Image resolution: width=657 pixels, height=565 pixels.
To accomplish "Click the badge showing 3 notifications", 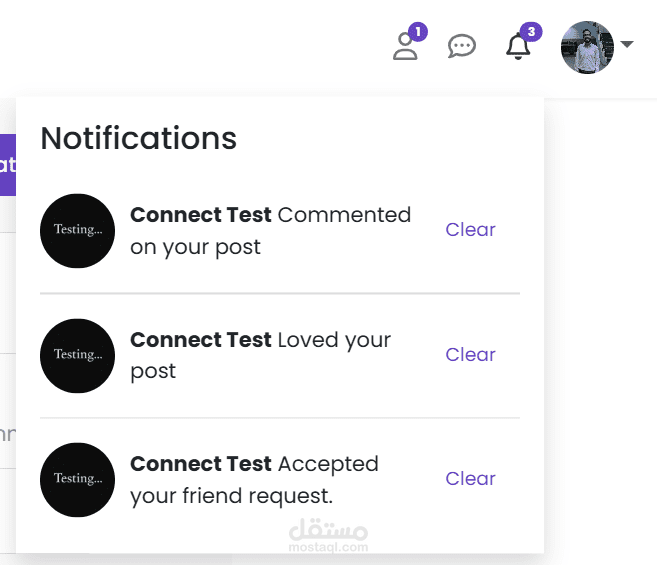I will point(531,31).
